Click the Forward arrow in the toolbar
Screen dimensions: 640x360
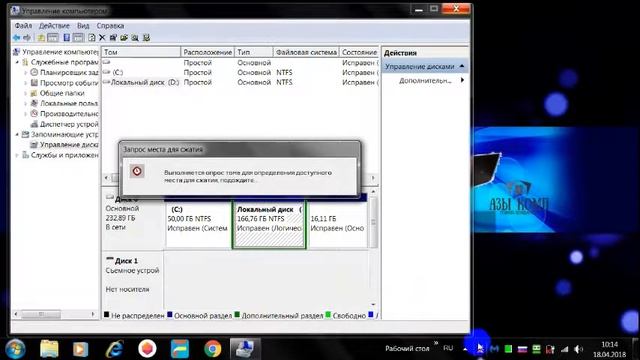tap(27, 38)
